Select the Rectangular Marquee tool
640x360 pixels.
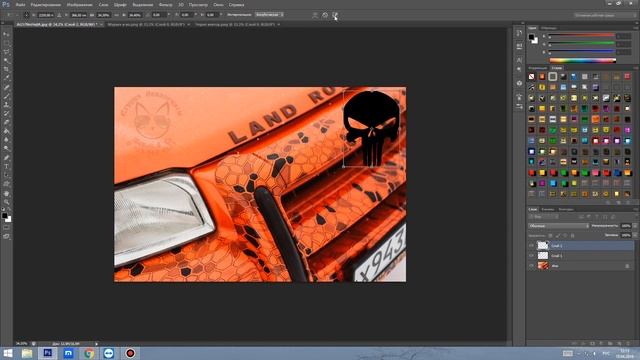7,43
